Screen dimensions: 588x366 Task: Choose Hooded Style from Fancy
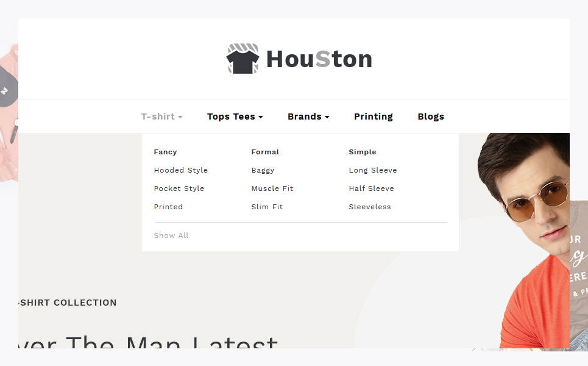[181, 170]
